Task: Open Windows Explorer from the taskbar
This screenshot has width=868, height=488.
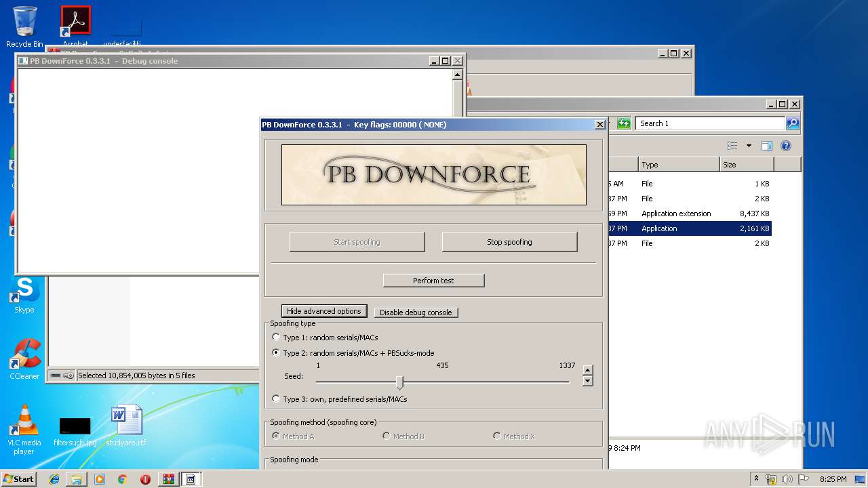Action: click(x=77, y=479)
